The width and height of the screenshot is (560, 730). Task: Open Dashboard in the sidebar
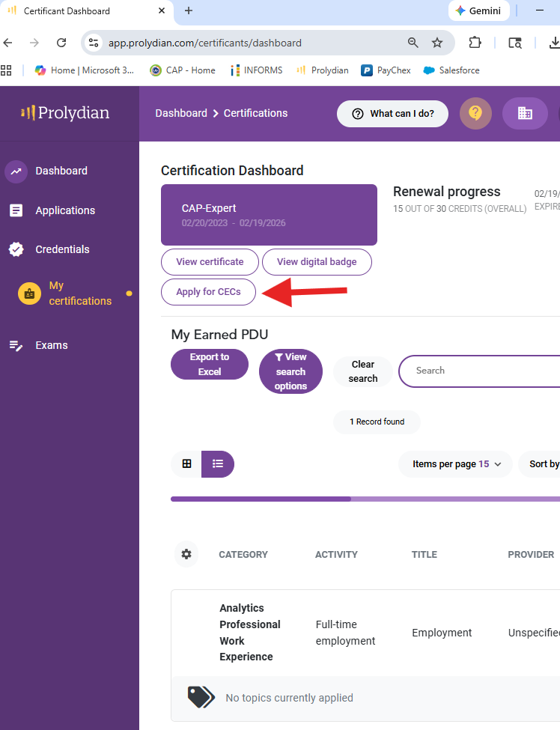(x=61, y=171)
